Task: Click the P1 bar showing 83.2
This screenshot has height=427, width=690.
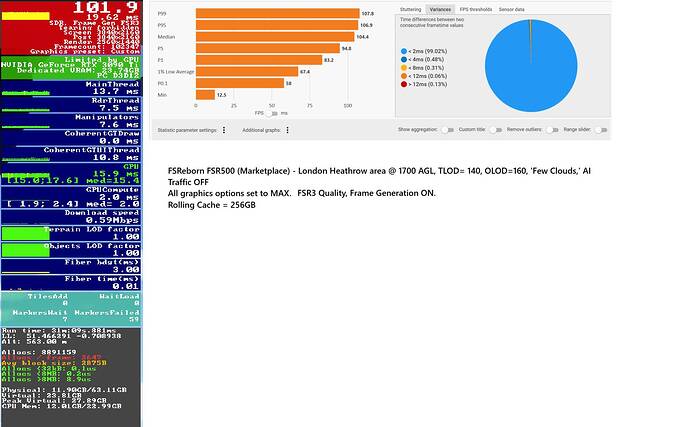Action: point(259,60)
